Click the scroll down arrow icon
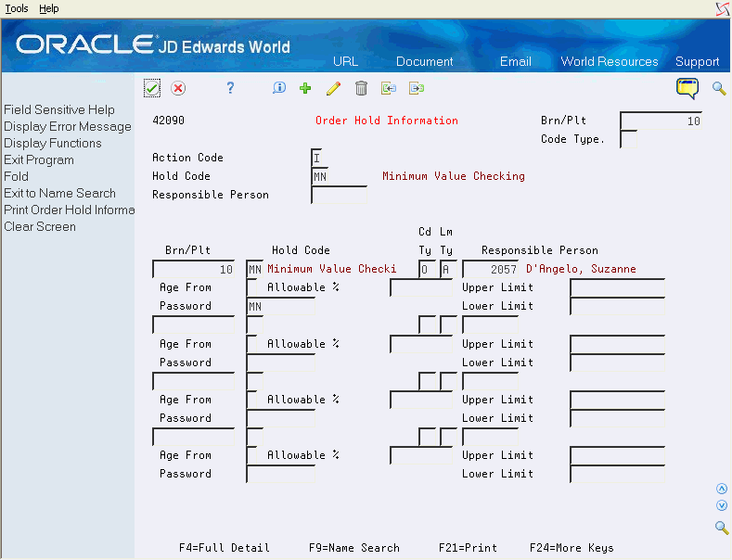The width and height of the screenshot is (732, 560). point(722,505)
